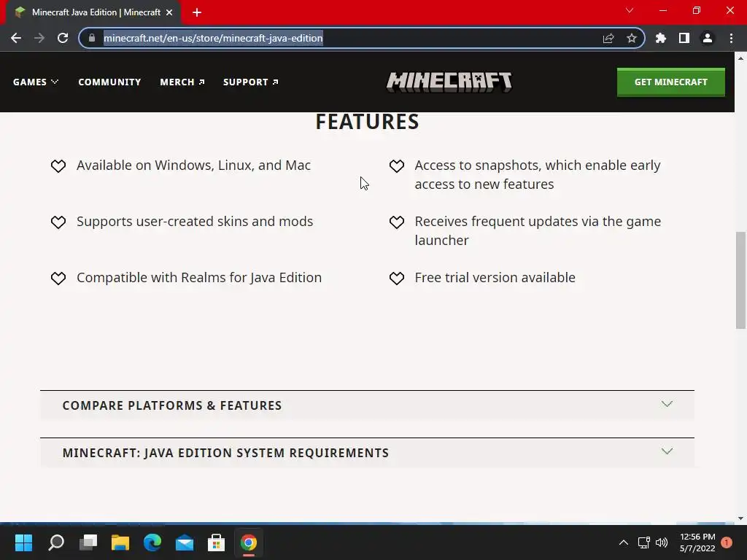Click the heart beside user-created skins and mods

pyautogui.click(x=58, y=222)
